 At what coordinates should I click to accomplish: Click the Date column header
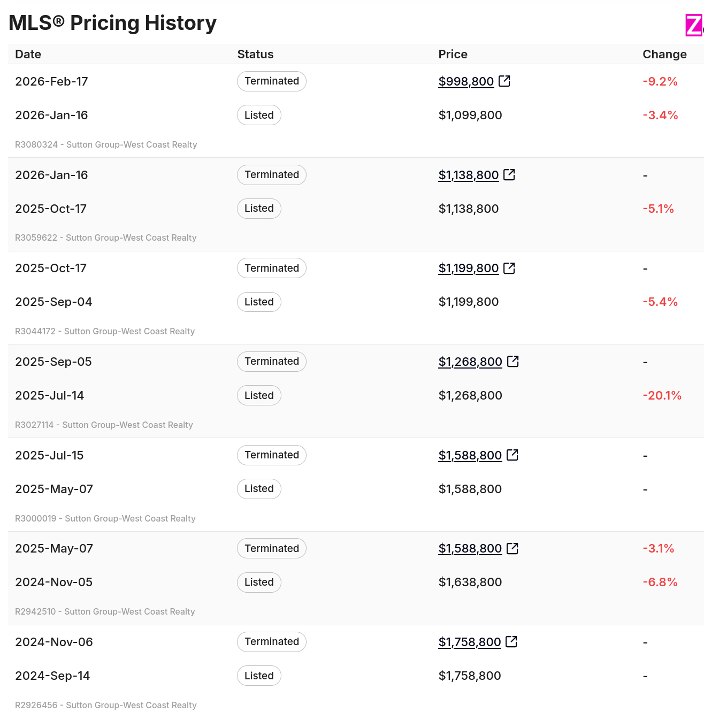point(28,54)
